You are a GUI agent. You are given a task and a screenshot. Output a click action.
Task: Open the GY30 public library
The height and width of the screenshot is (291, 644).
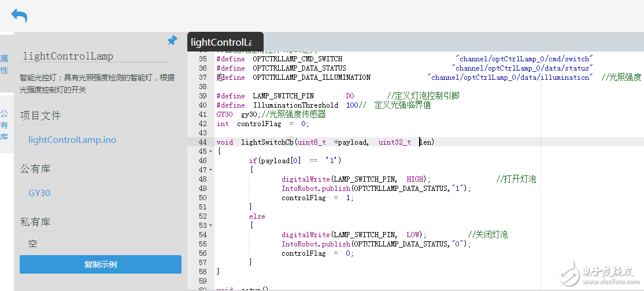pos(39,193)
